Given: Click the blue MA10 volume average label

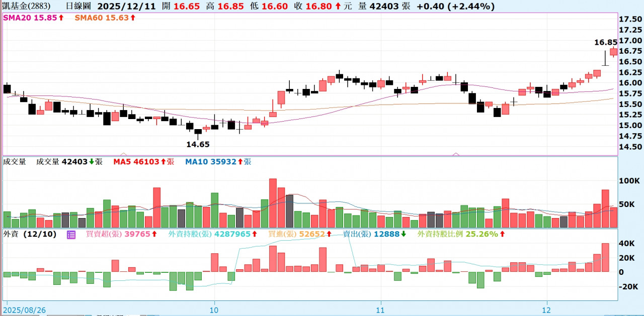Looking at the screenshot, I should pos(217,162).
